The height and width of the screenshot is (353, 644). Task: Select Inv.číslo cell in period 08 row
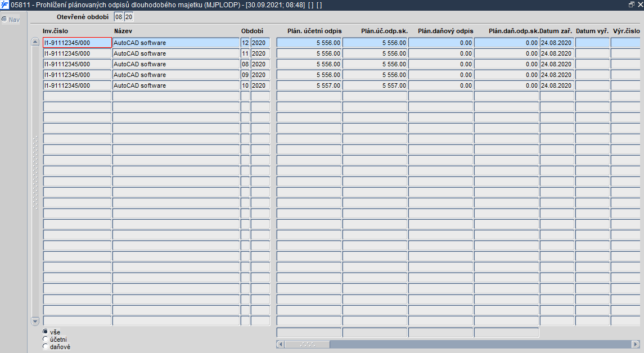pyautogui.click(x=77, y=64)
